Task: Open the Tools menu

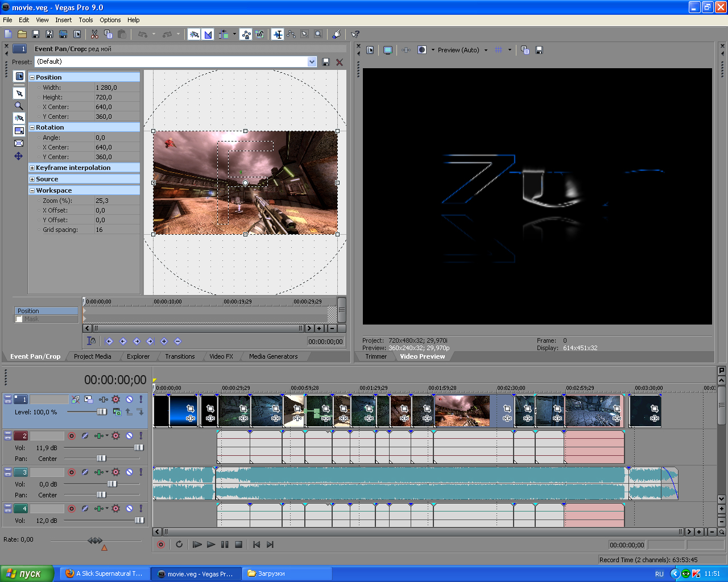Action: click(x=86, y=20)
